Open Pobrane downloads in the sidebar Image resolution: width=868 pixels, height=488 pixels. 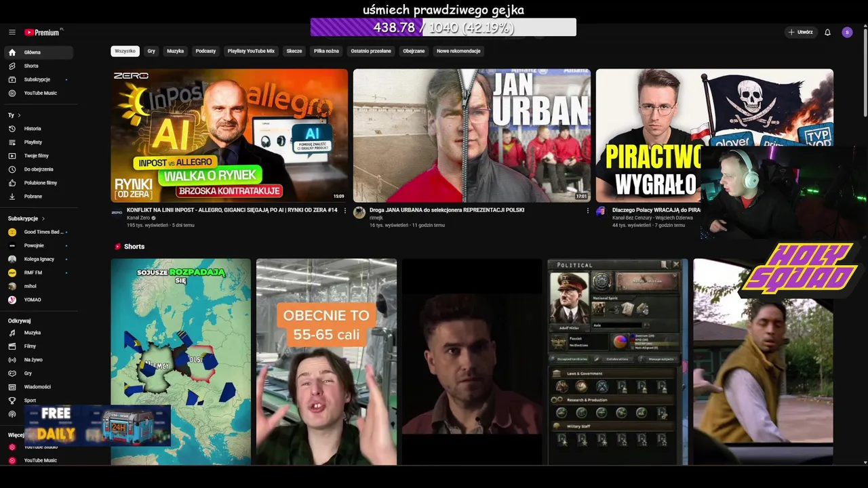(39, 196)
